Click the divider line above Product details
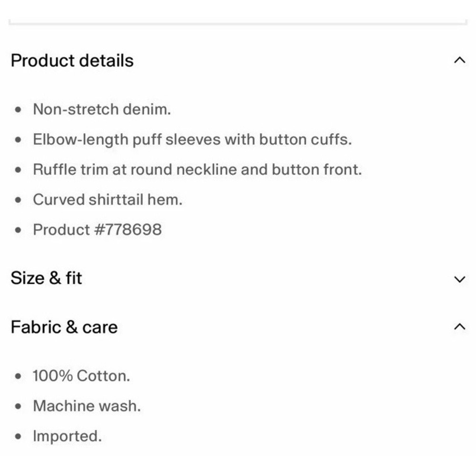476x476 pixels. click(238, 22)
